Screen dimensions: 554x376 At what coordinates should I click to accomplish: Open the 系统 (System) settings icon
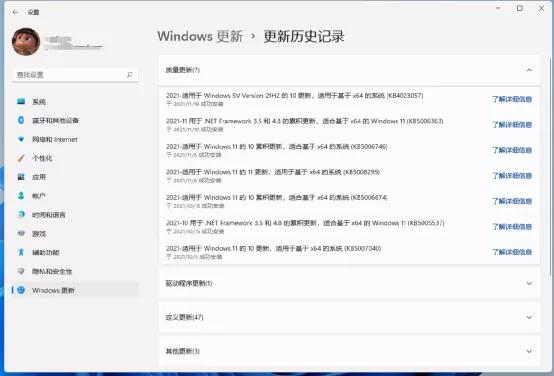[21, 101]
